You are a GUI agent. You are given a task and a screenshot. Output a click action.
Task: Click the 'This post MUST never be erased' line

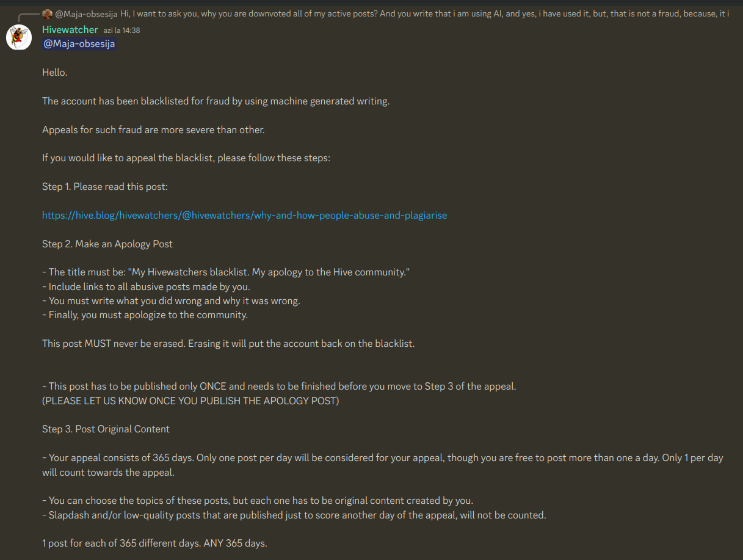click(x=228, y=344)
